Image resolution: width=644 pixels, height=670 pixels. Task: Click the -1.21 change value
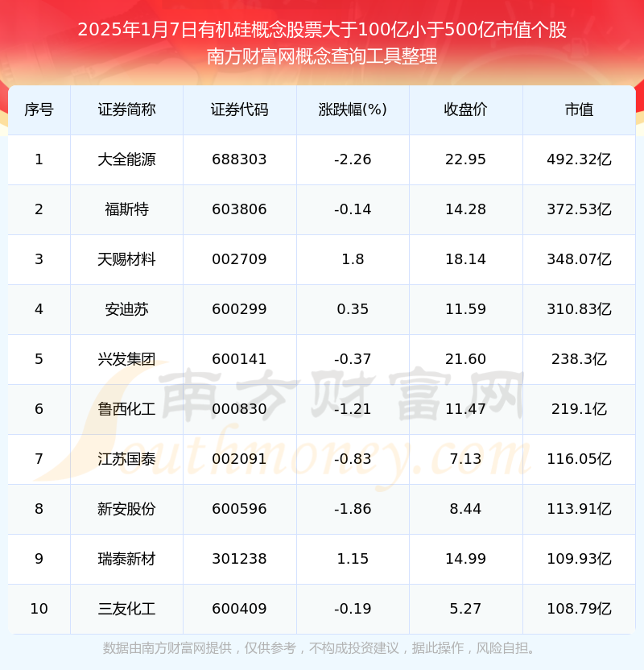click(353, 409)
